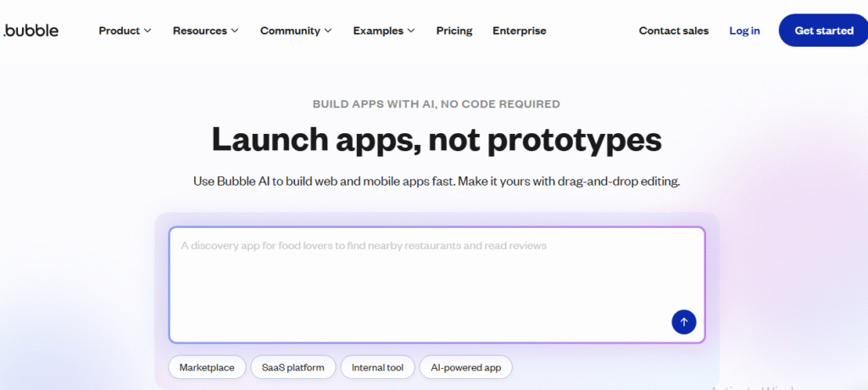Choose the SaaS platform suggestion chip
Image resolution: width=868 pixels, height=390 pixels.
292,367
